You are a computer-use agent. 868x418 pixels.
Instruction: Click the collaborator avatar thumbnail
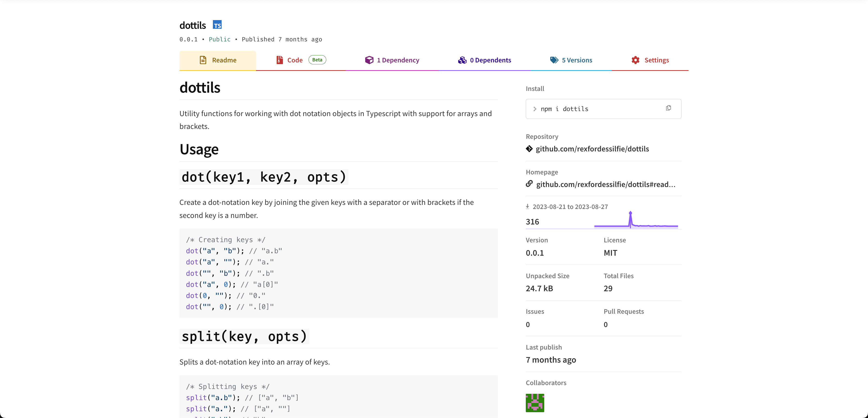click(x=535, y=403)
